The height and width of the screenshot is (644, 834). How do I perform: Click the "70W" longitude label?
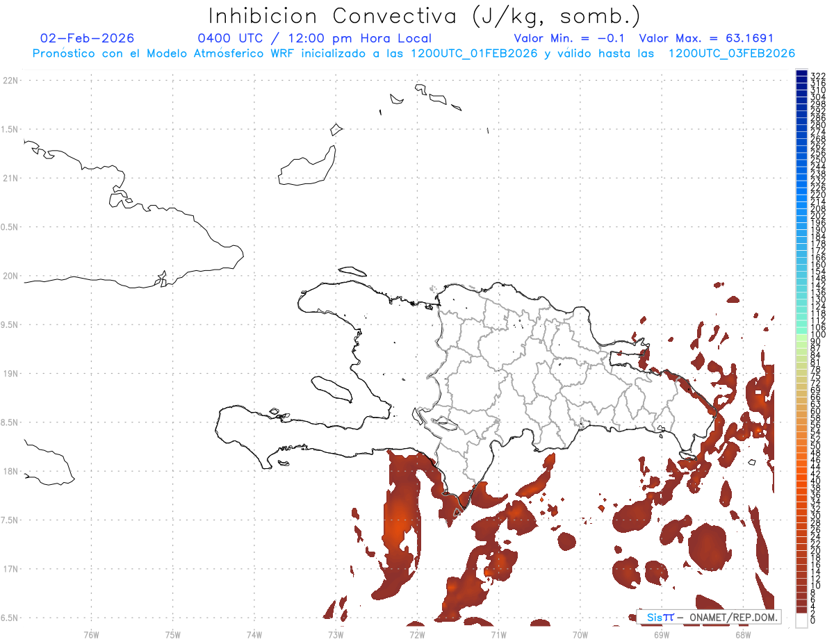click(x=580, y=634)
